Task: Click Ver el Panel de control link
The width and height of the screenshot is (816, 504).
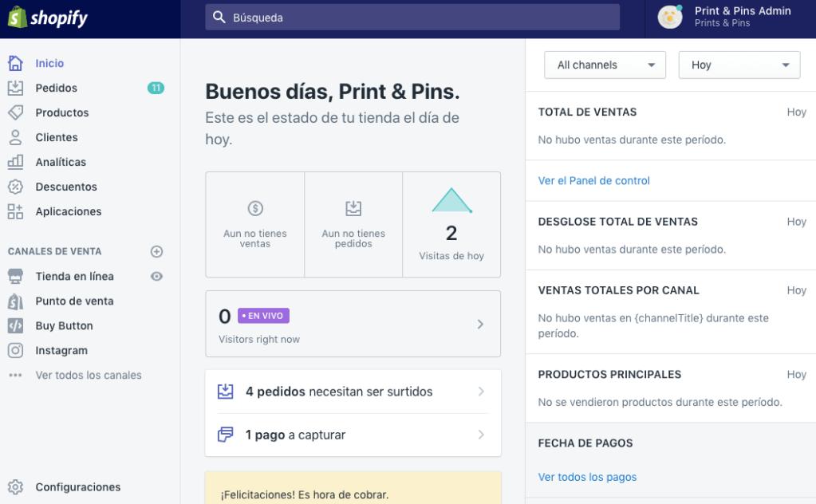Action: (593, 180)
